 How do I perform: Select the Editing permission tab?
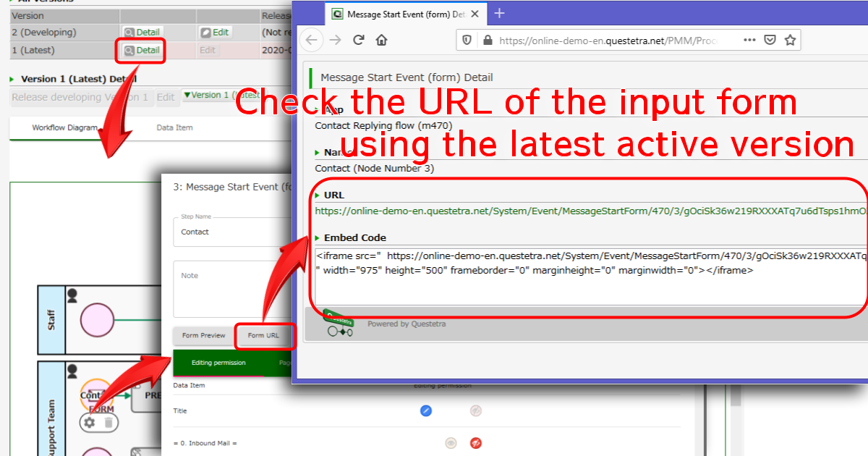[218, 363]
